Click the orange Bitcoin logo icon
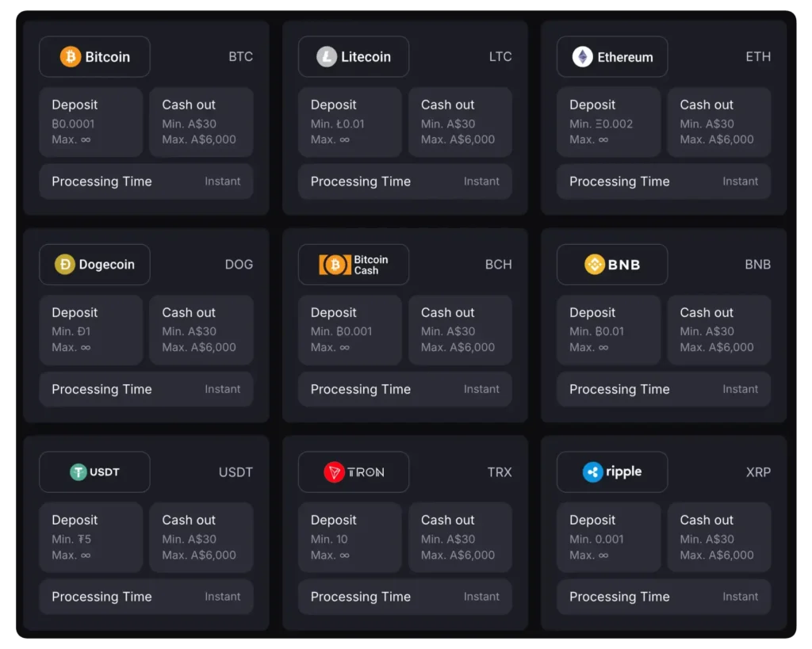The image size is (812, 649). [x=71, y=57]
